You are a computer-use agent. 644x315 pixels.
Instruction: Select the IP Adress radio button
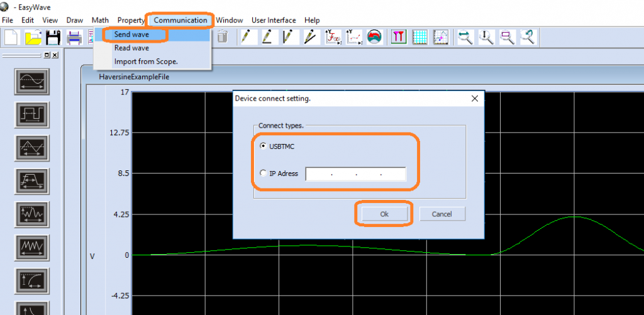[263, 174]
